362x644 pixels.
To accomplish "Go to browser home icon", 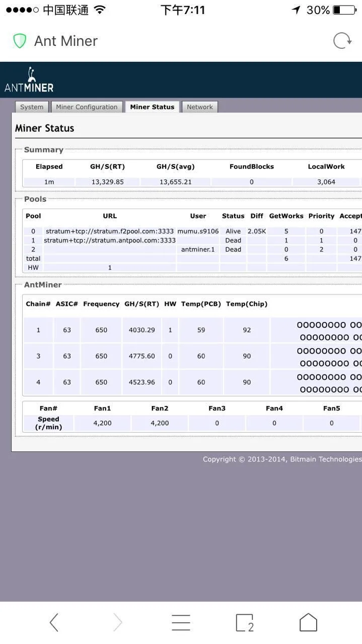I will (308, 622).
